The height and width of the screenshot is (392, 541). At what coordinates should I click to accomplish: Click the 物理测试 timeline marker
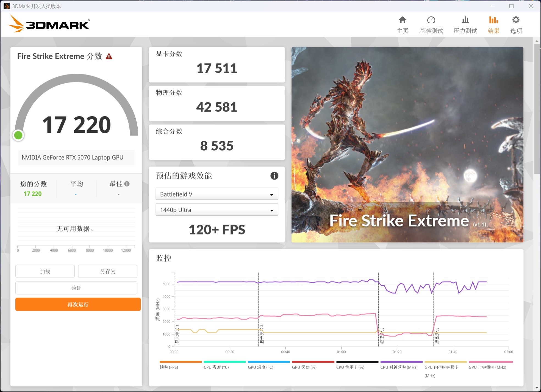pyautogui.click(x=382, y=336)
